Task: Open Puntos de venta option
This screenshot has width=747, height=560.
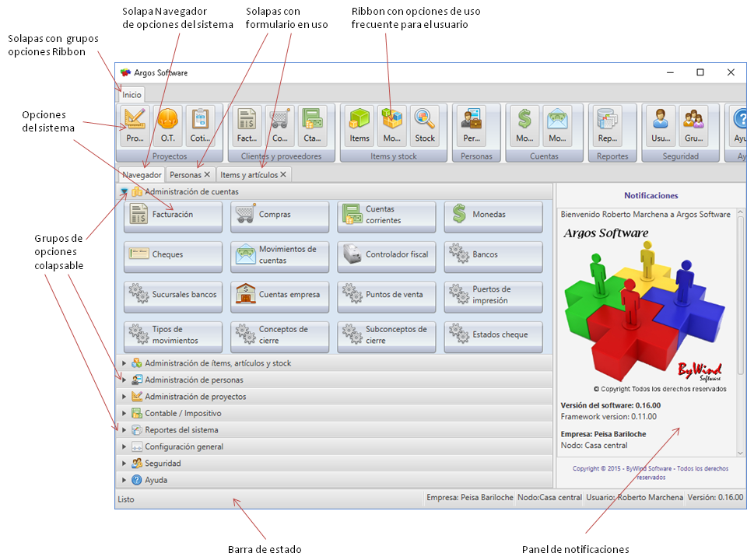Action: 387,296
